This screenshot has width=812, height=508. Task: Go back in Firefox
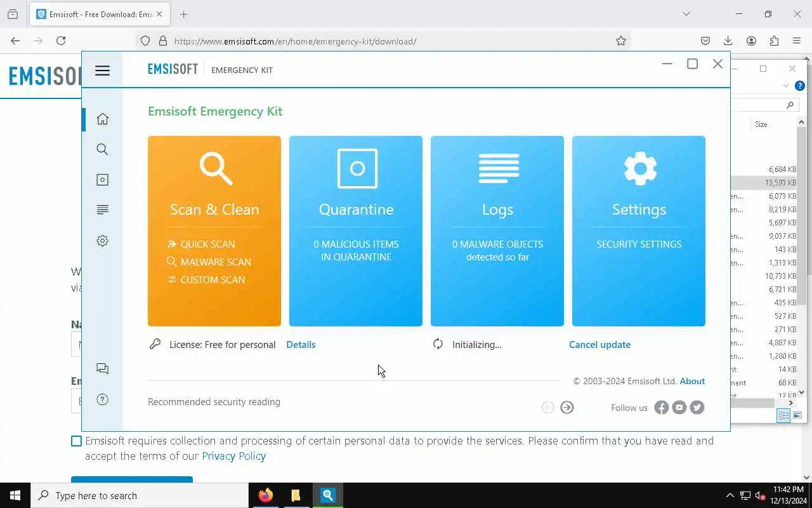click(15, 41)
